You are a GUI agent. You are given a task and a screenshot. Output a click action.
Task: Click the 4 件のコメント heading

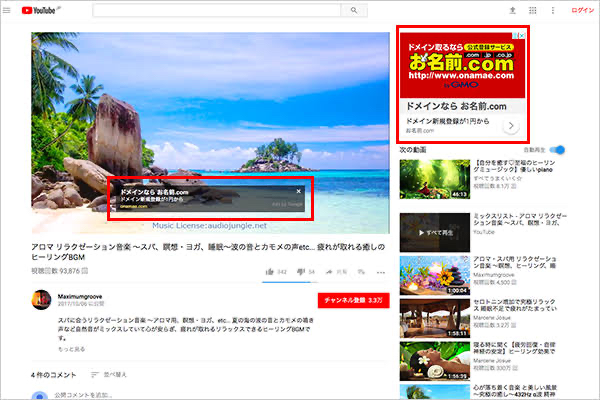54,375
